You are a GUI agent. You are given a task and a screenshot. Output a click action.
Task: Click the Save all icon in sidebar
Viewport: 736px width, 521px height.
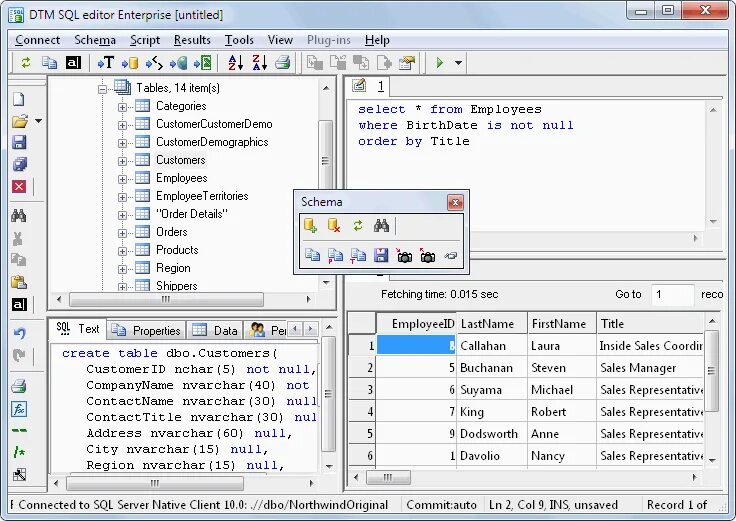19,164
